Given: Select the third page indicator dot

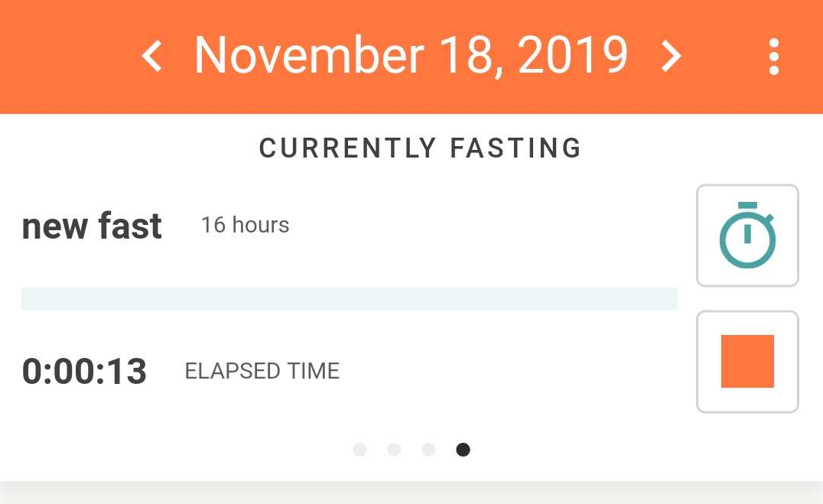Looking at the screenshot, I should point(428,450).
